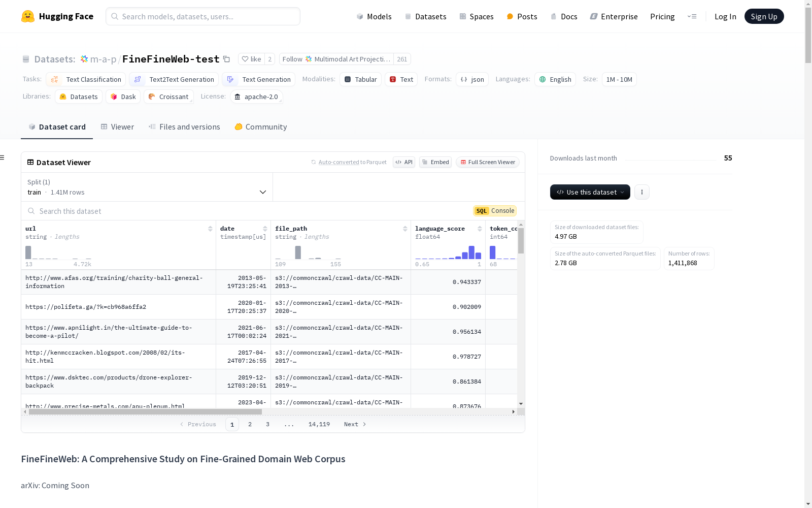
Task: Open Docs in the top navigation
Action: [564, 16]
